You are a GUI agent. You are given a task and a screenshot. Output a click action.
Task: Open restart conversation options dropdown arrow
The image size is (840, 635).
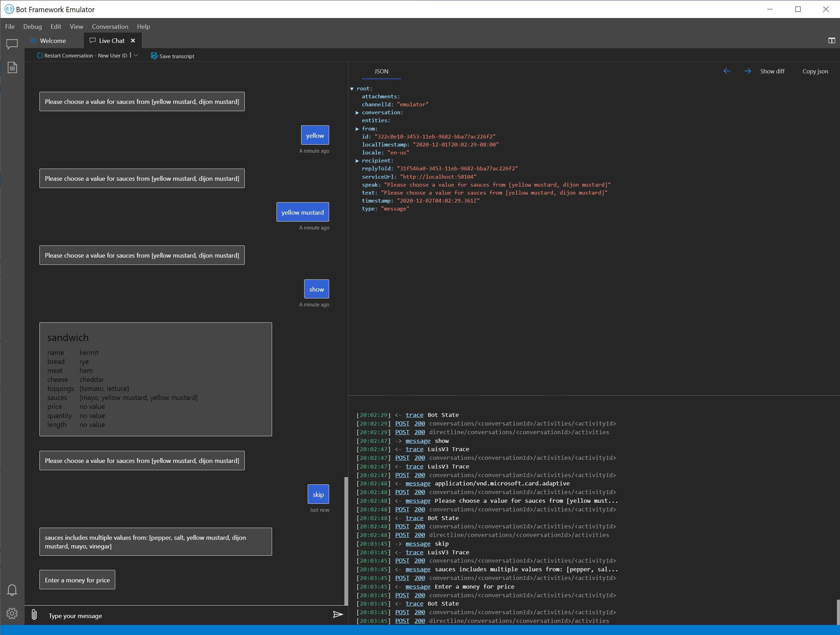click(136, 55)
